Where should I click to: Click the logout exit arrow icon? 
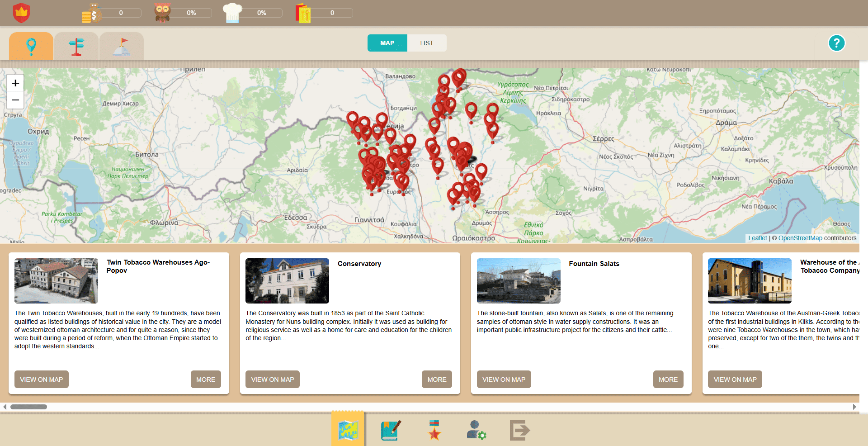pos(519,430)
